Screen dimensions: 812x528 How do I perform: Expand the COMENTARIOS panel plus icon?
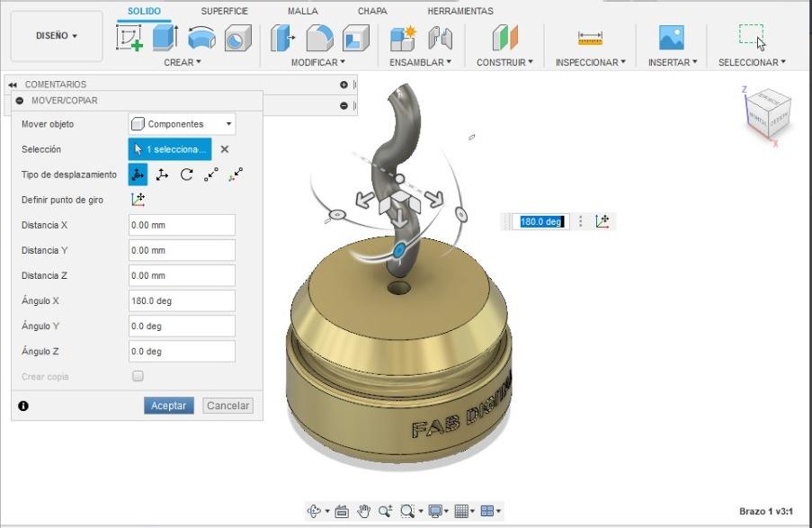click(344, 85)
